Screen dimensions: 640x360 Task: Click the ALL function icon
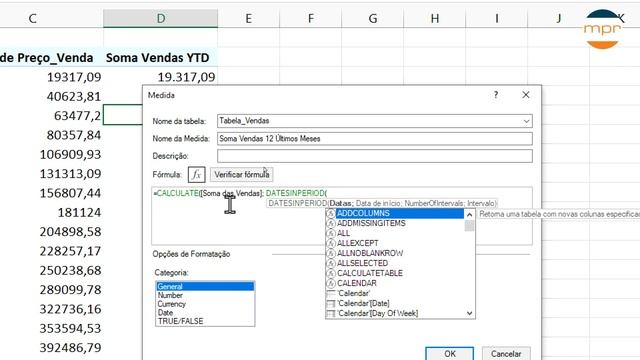(331, 233)
